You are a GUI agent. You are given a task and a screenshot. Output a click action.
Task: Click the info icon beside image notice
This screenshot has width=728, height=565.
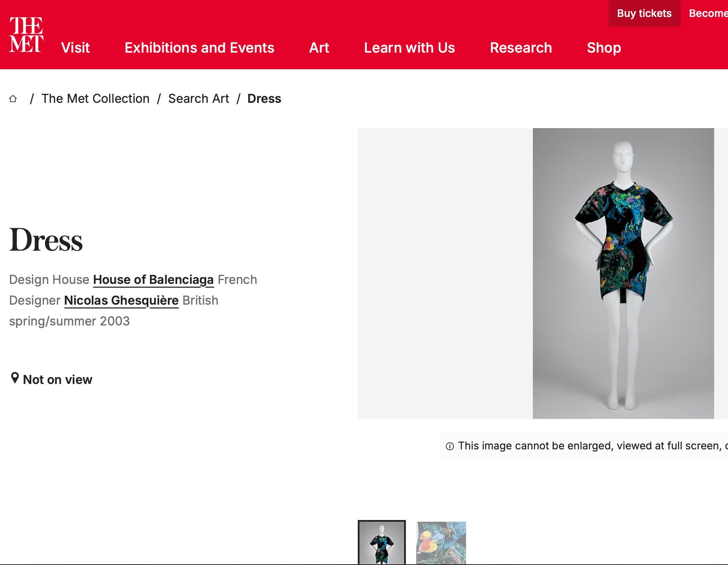pyautogui.click(x=450, y=446)
